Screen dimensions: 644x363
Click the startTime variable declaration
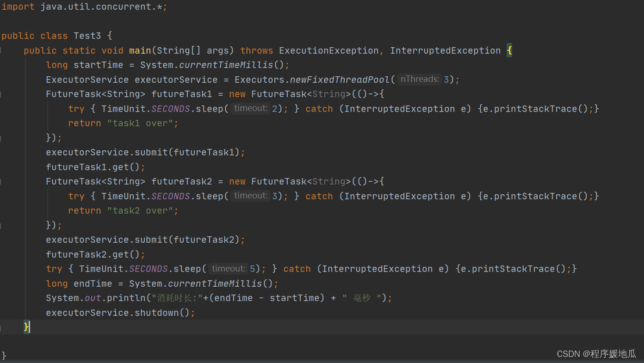coord(98,65)
